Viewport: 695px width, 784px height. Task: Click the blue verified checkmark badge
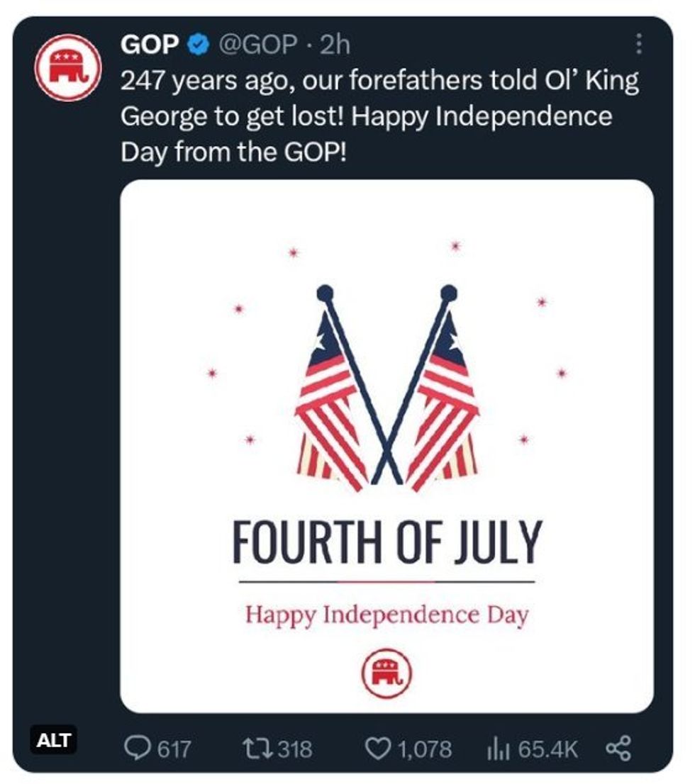click(x=198, y=45)
